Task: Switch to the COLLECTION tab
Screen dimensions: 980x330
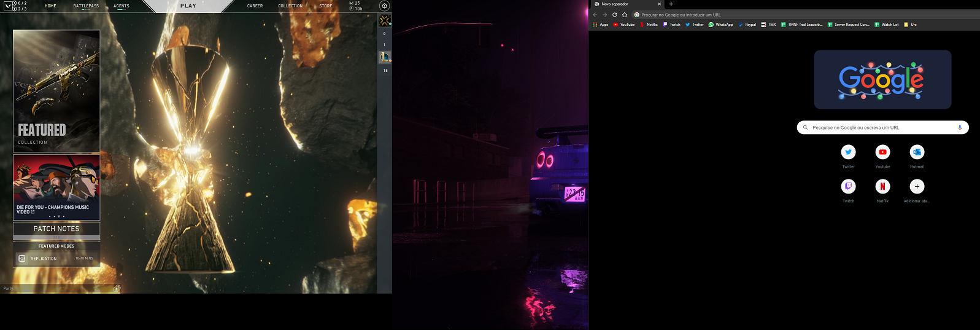Action: point(290,6)
